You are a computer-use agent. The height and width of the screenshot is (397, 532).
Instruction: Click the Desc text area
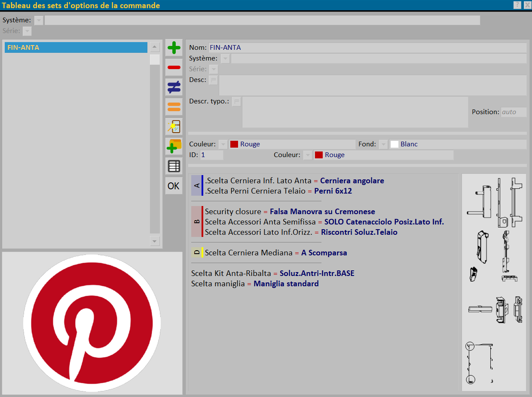click(373, 85)
